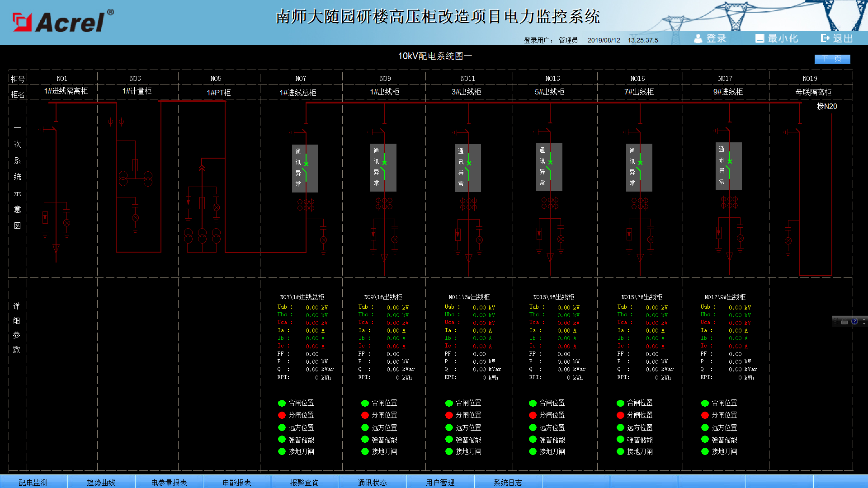This screenshot has width=868, height=488.
Task: Open the 报警查询 tab
Action: [304, 482]
